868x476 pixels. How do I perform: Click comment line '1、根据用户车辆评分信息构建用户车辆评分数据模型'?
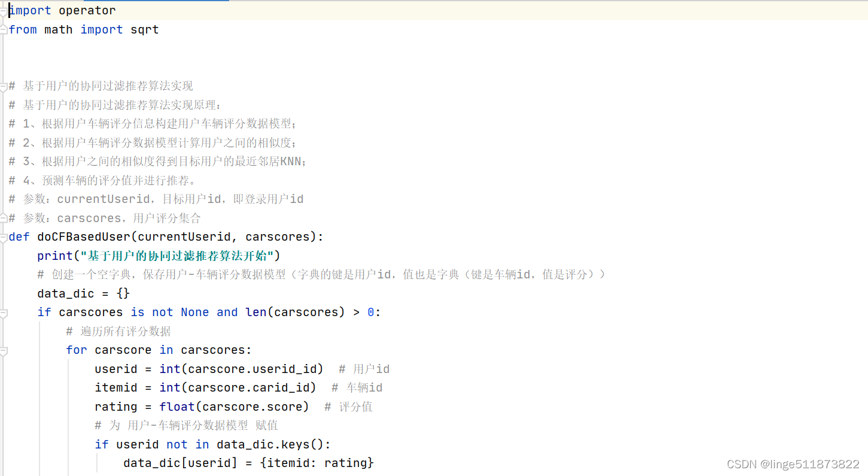[x=153, y=124]
